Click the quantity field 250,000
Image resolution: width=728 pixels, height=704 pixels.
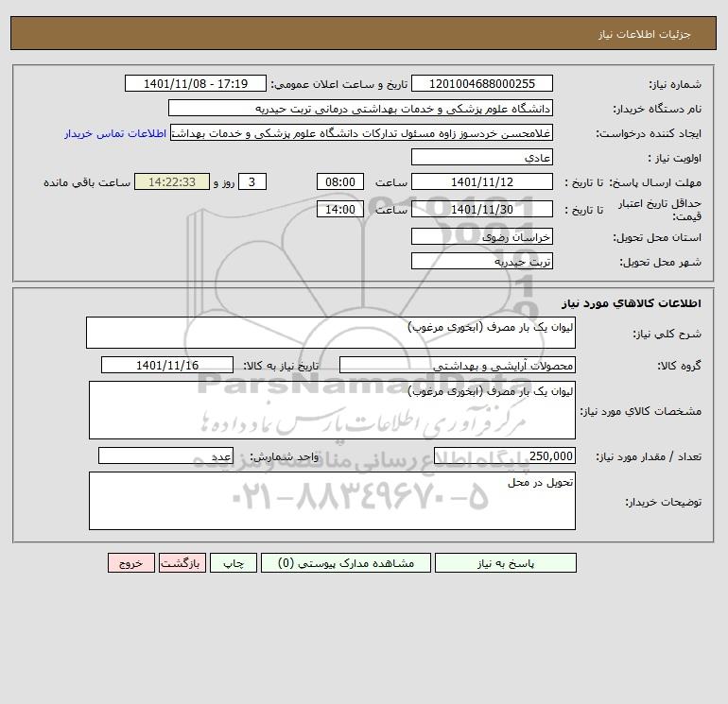pyautogui.click(x=505, y=455)
